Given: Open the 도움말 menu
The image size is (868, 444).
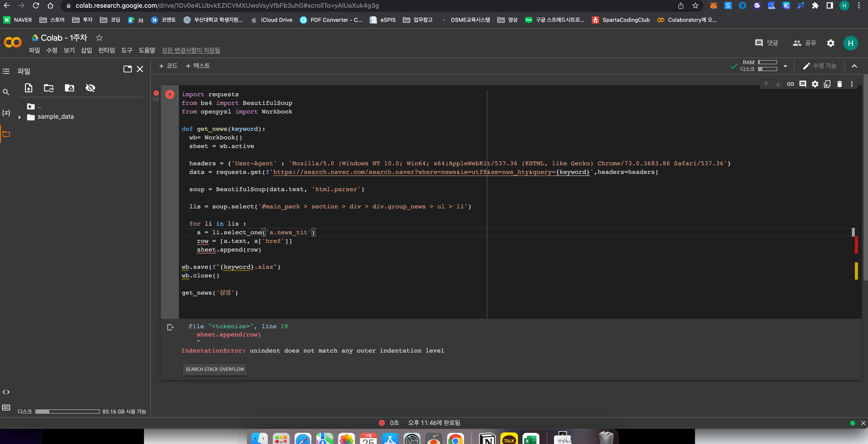Looking at the screenshot, I should 147,50.
